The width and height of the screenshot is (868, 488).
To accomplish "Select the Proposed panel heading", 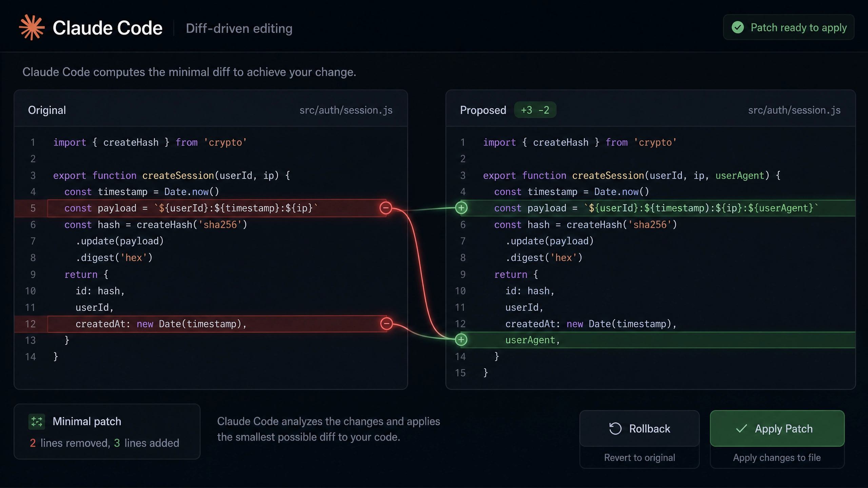I will 483,110.
